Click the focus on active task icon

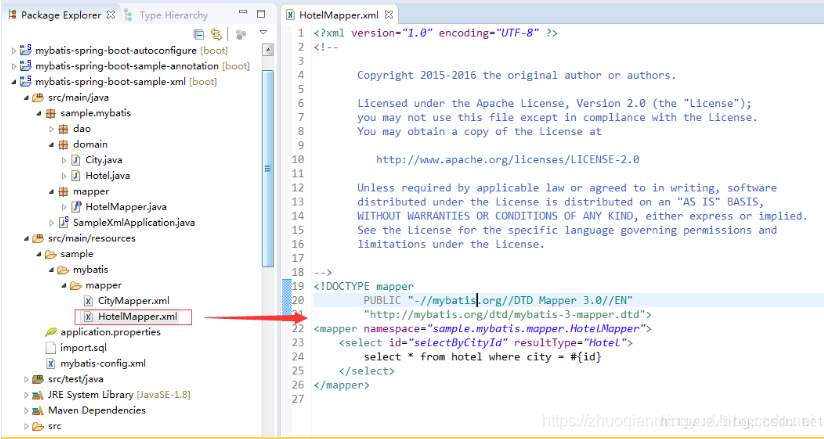[x=241, y=35]
